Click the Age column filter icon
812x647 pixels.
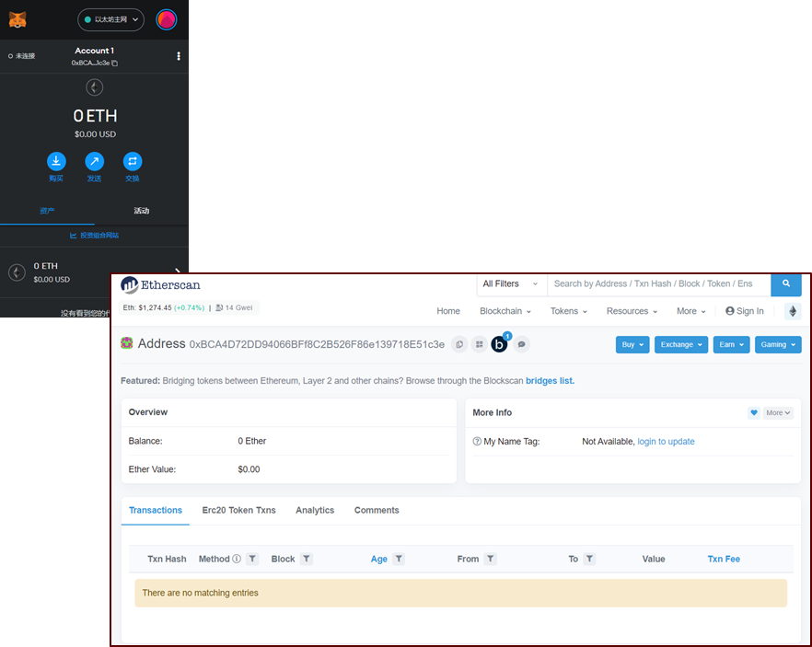tap(399, 559)
